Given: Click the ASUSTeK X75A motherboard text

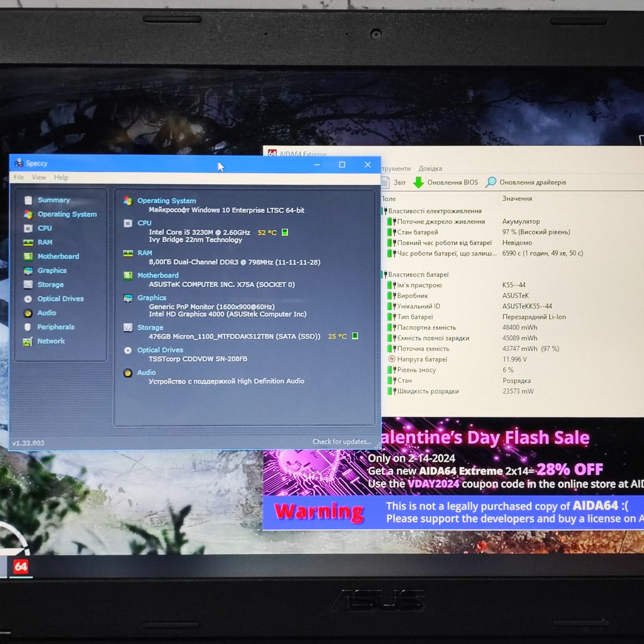Looking at the screenshot, I should pos(221,285).
